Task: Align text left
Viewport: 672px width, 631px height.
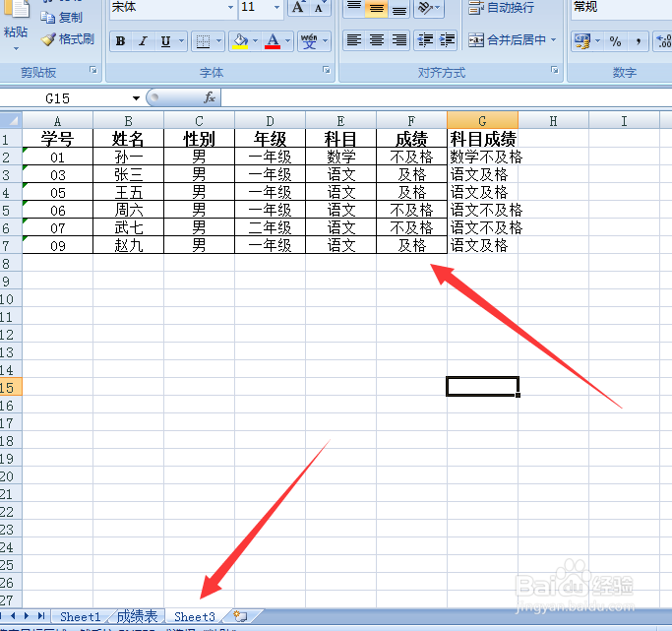Action: click(x=354, y=40)
